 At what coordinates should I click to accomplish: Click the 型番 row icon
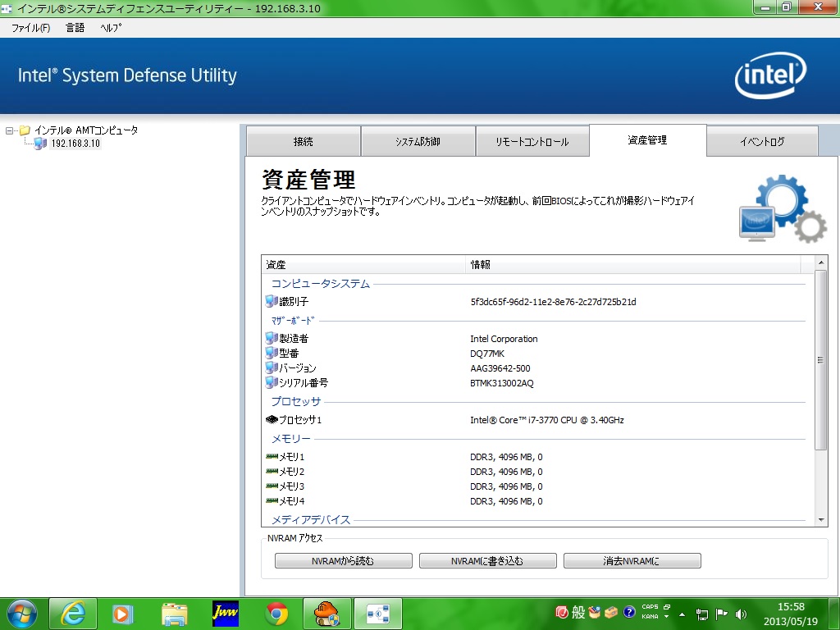point(272,353)
